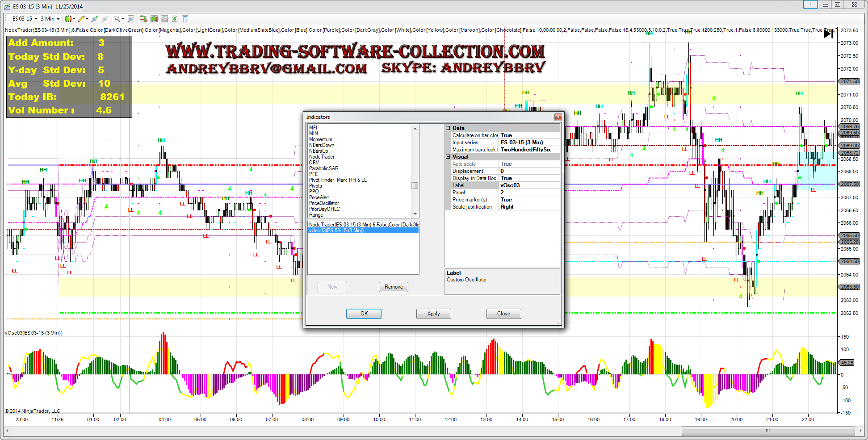Image resolution: width=868 pixels, height=440 pixels.
Task: Select Pivots in the indicator list
Action: coord(315,186)
